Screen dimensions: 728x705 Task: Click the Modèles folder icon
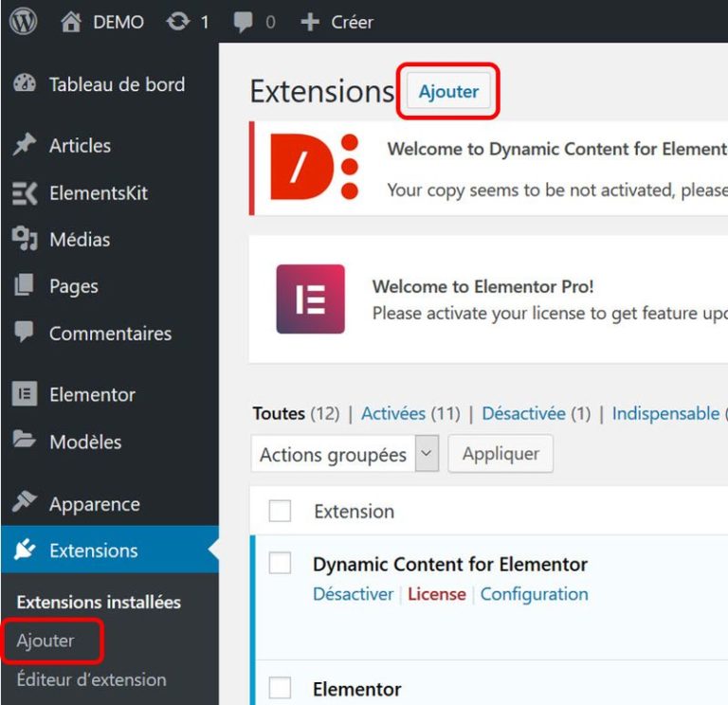pos(24,440)
